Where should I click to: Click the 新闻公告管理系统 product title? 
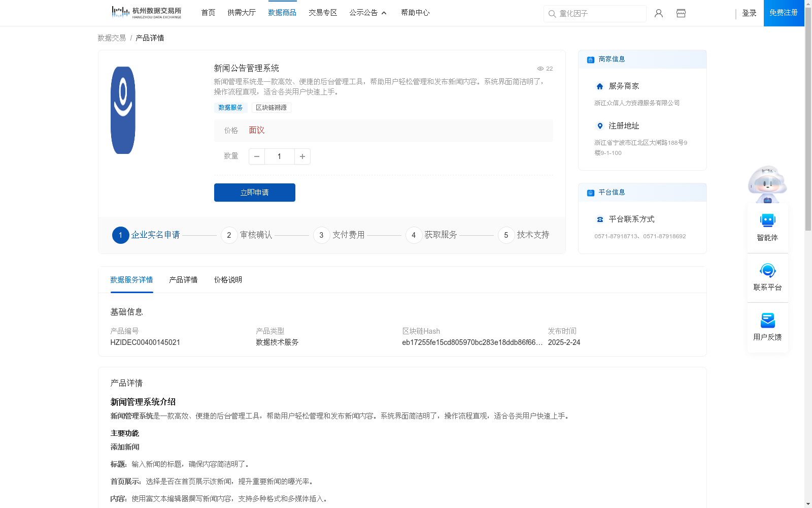(x=246, y=68)
